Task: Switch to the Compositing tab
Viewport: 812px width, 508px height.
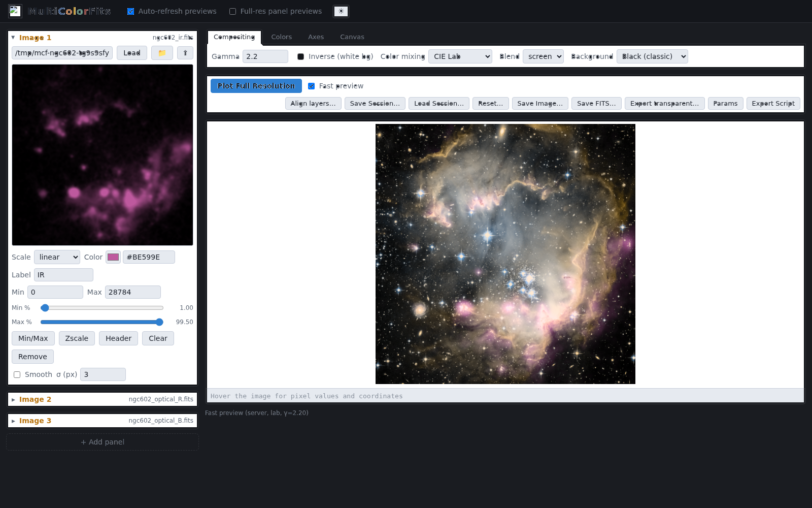Action: tap(234, 37)
